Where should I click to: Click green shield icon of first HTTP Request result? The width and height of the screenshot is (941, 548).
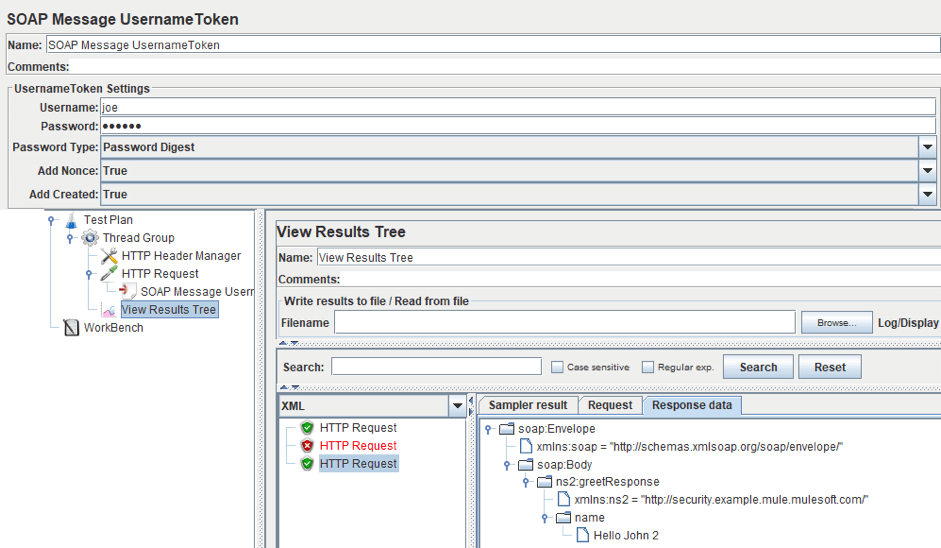point(307,428)
